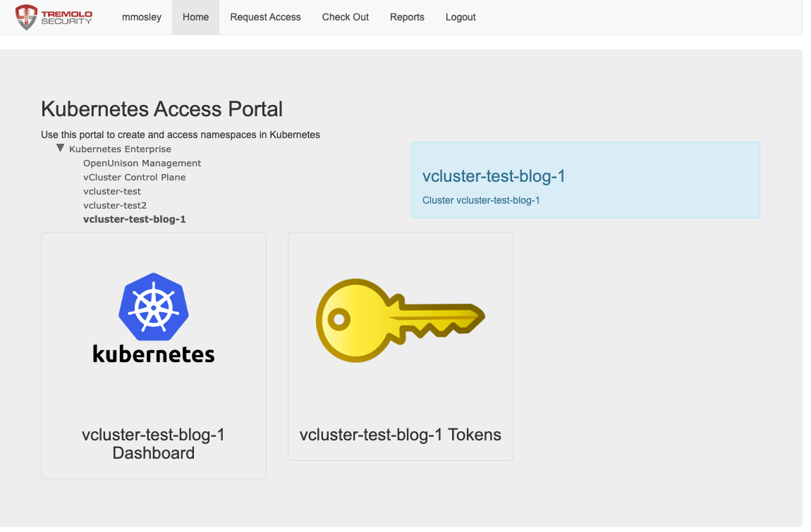Log out using the Logout link
This screenshot has width=811, height=532.
pyautogui.click(x=461, y=17)
